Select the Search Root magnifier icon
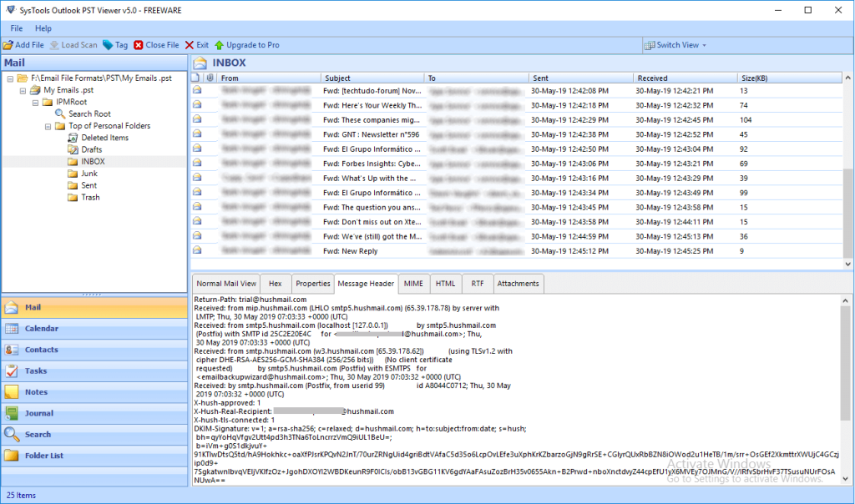855x504 pixels. [x=60, y=113]
